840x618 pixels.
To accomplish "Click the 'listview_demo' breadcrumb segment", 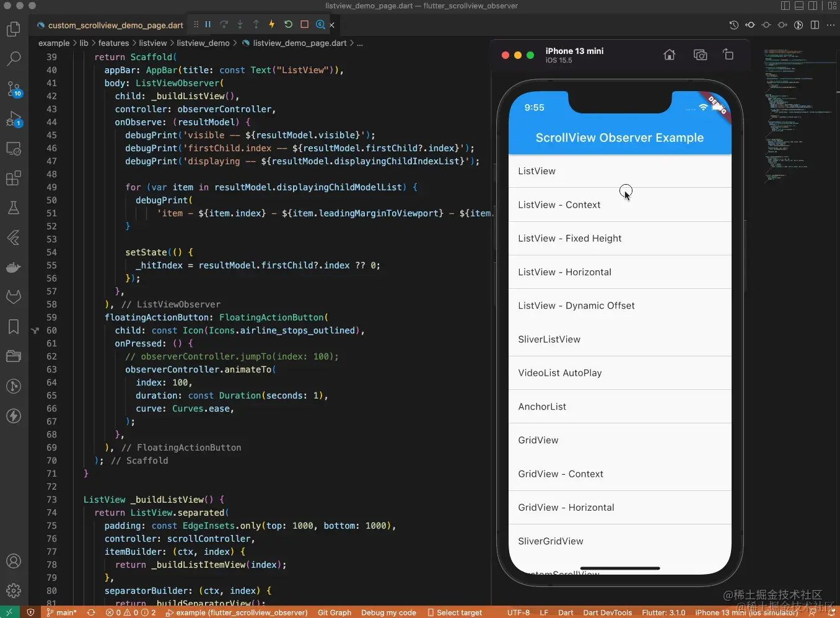I will [x=203, y=43].
